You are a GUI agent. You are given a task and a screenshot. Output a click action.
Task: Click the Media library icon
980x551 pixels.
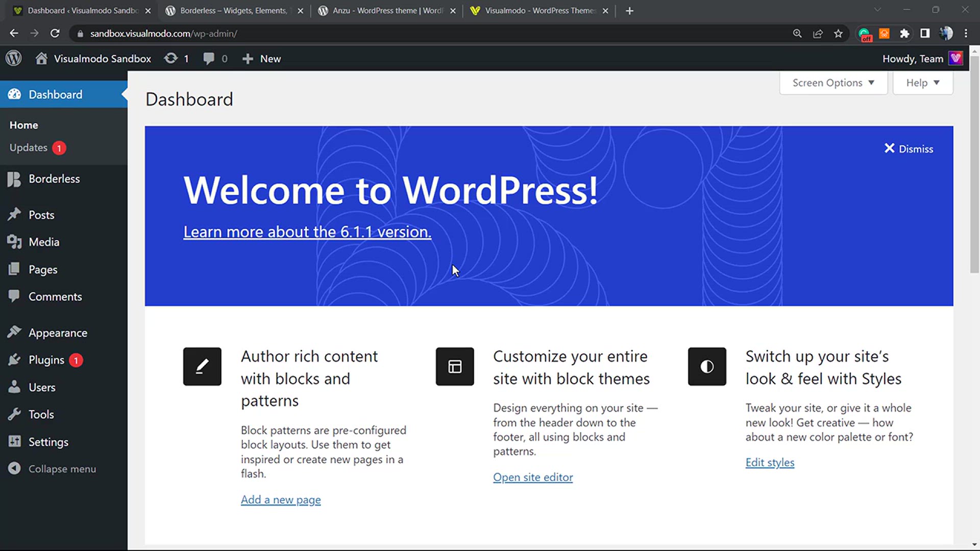(14, 242)
